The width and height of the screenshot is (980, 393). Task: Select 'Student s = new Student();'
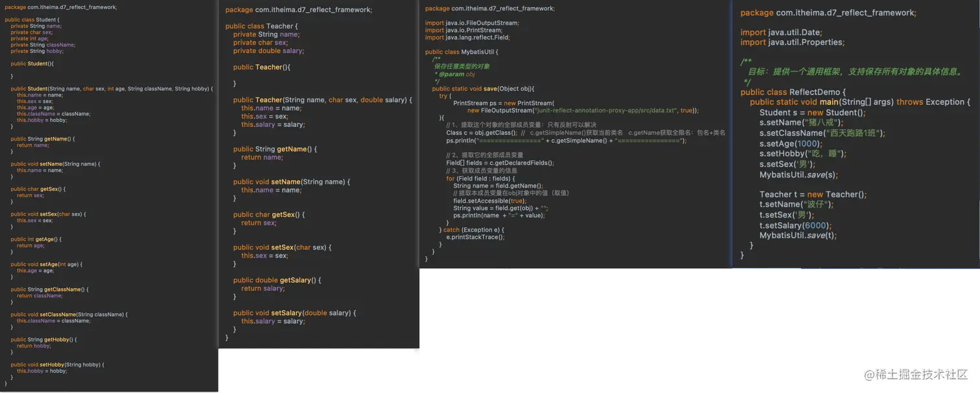tap(813, 113)
